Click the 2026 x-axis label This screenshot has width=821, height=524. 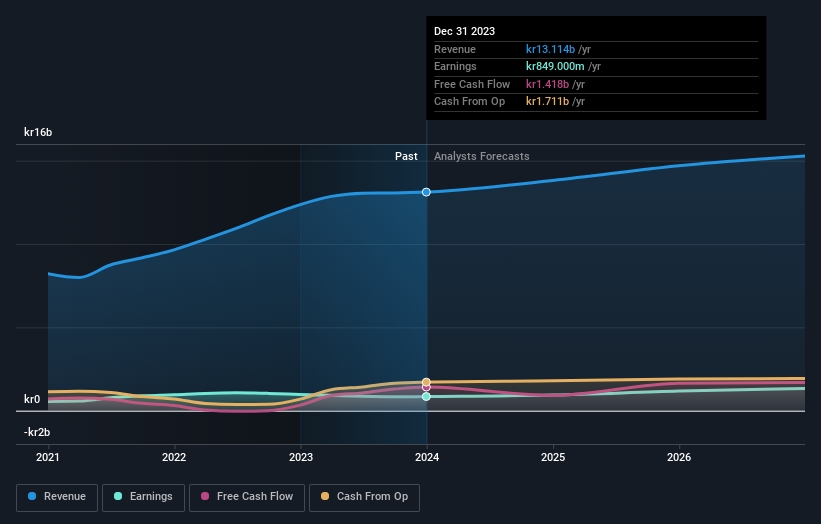[679, 458]
